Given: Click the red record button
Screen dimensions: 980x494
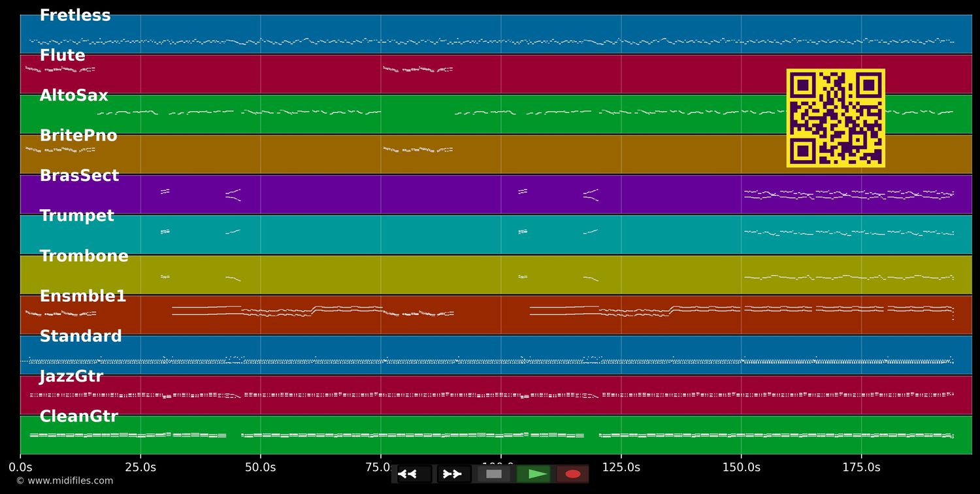Looking at the screenshot, I should [x=573, y=474].
